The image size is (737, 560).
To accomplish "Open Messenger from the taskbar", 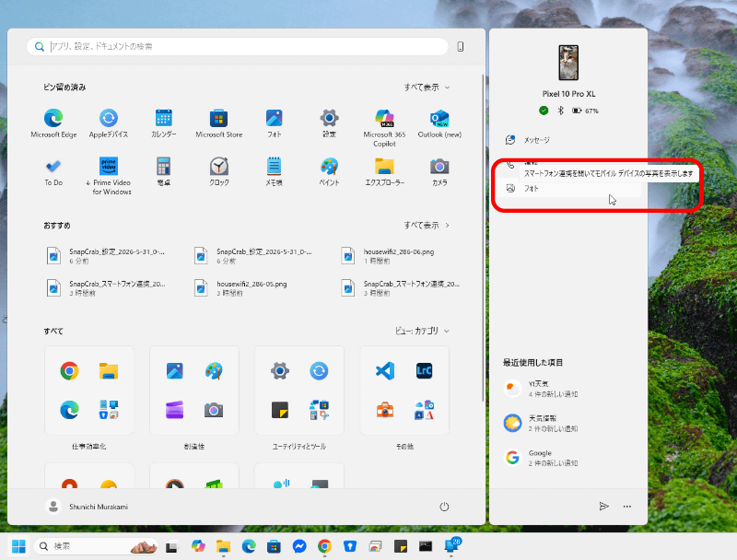I will click(298, 546).
